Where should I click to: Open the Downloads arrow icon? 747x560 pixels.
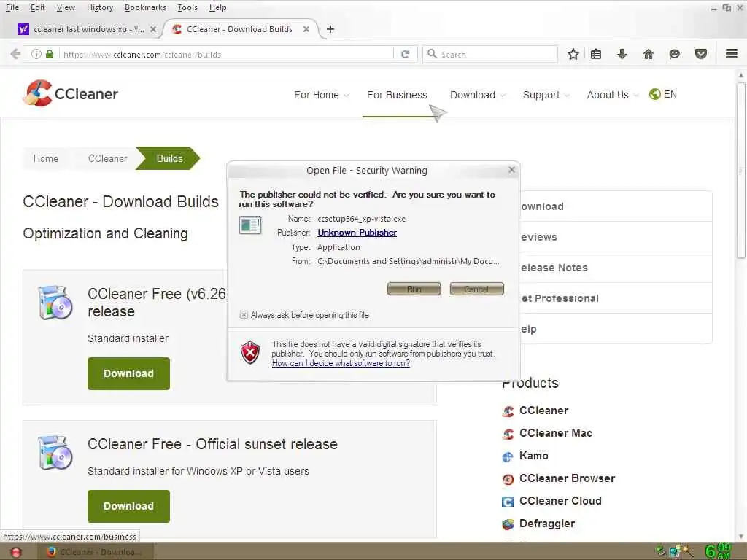coord(622,54)
